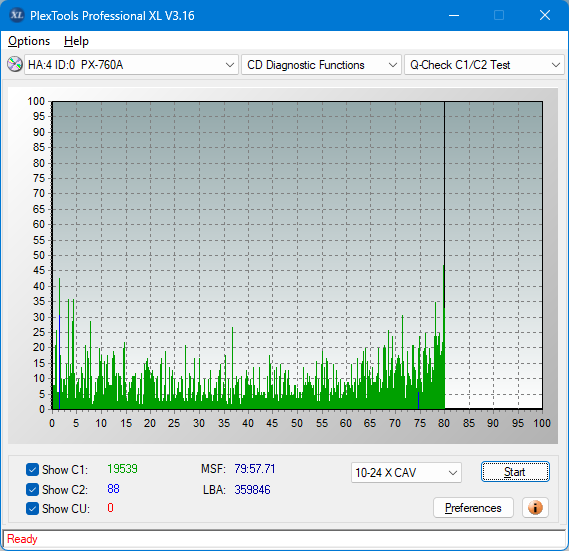The height and width of the screenshot is (551, 569).
Task: Minimize the PlexTools window
Action: (x=454, y=15)
